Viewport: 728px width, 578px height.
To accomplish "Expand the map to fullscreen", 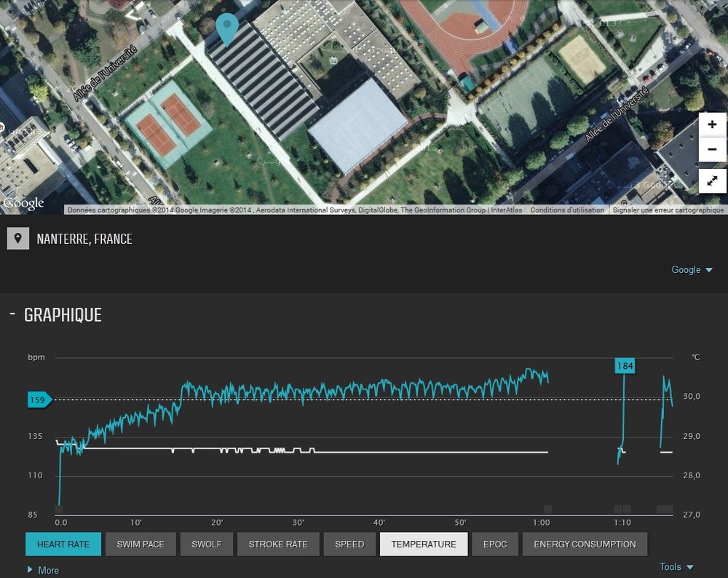I will pos(712,181).
